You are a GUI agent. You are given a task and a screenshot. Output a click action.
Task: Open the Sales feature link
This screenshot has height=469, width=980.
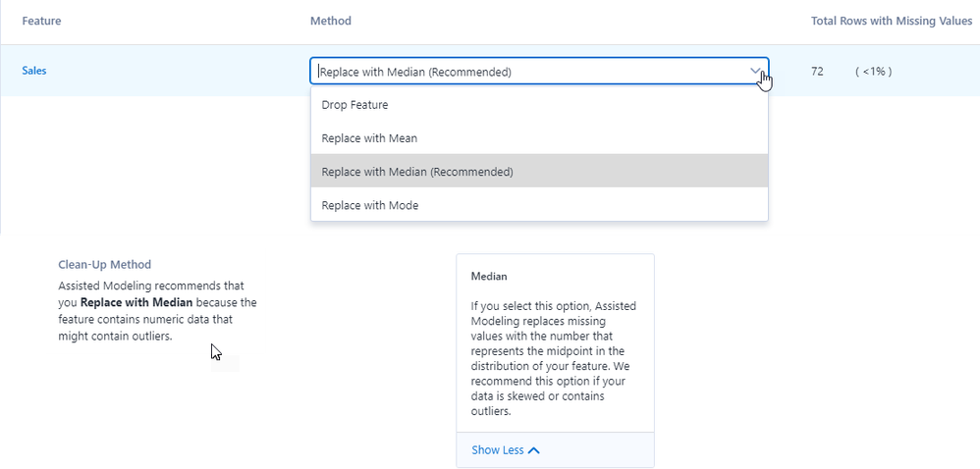coord(34,71)
